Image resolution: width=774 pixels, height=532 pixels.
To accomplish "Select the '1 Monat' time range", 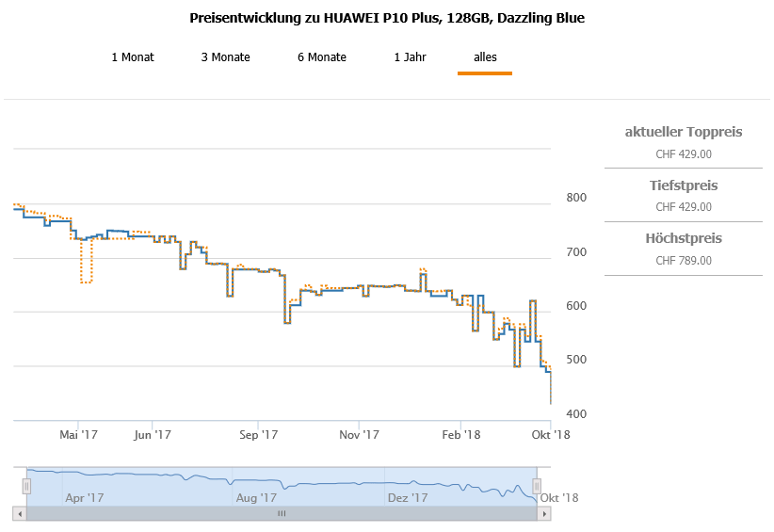I will [x=132, y=57].
